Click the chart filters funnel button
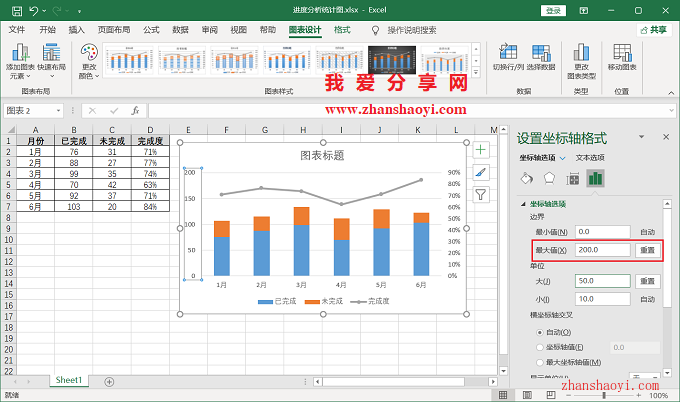The height and width of the screenshot is (402, 680). tap(481, 195)
